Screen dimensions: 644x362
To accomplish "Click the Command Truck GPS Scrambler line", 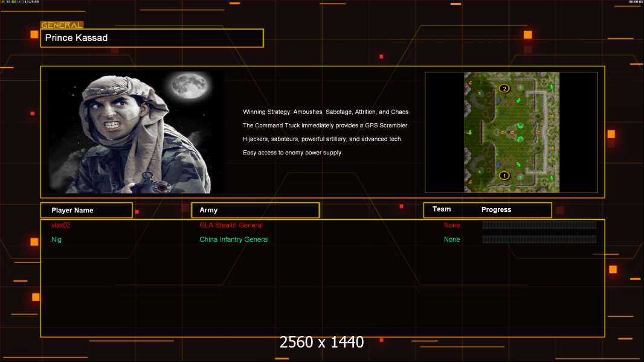I will pyautogui.click(x=326, y=125).
